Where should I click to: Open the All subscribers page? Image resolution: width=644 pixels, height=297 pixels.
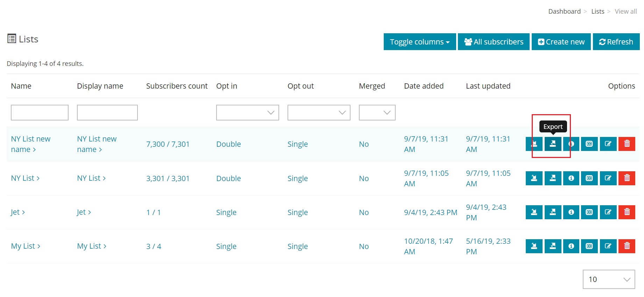493,42
